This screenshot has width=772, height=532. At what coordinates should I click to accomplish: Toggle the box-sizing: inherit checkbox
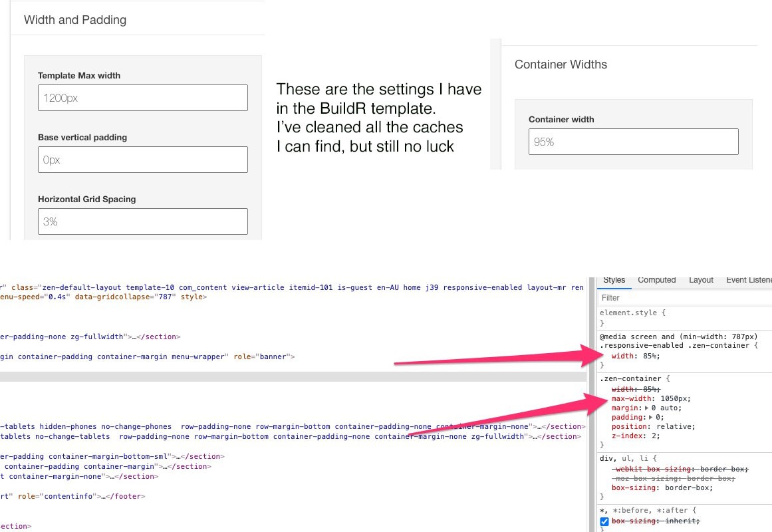[x=604, y=522]
